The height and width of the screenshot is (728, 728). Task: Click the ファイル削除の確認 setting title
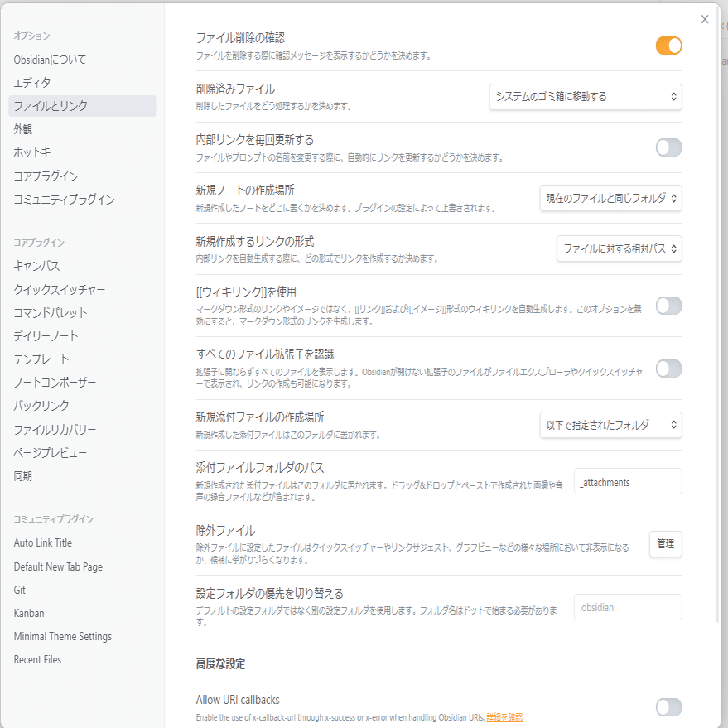(240, 37)
